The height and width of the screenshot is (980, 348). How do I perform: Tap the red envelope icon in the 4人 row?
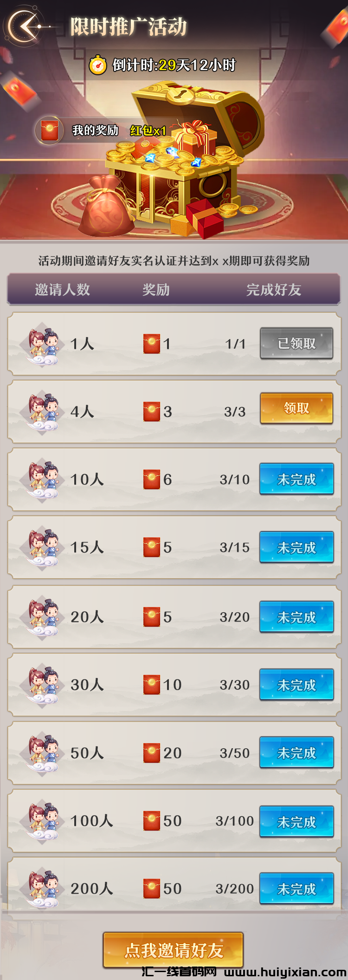click(152, 412)
